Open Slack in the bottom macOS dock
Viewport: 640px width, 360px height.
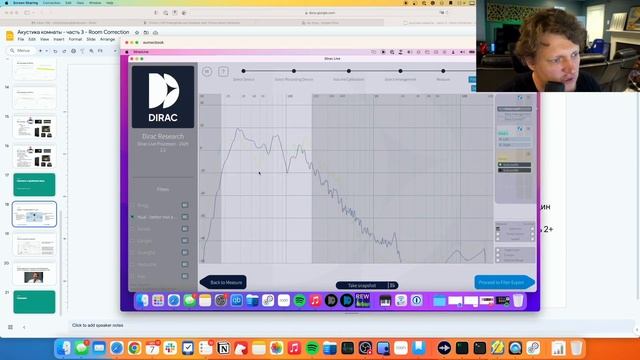170,348
